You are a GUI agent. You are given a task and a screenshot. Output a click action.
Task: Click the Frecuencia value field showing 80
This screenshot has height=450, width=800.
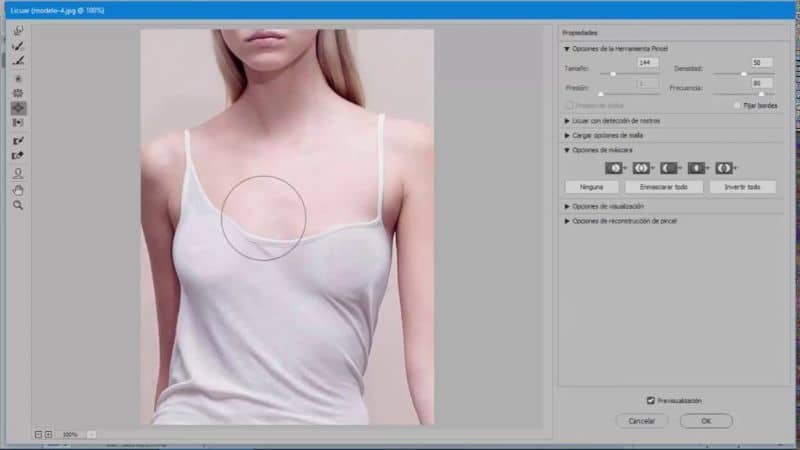tap(762, 83)
